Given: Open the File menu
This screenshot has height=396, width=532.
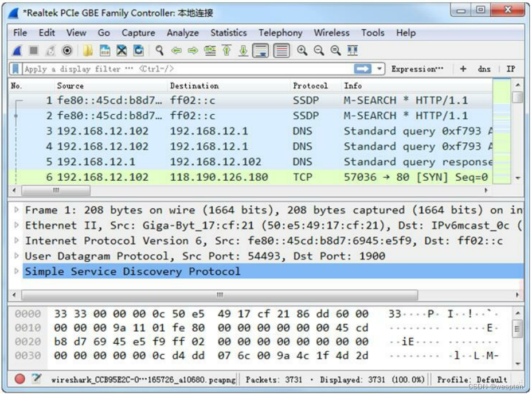Looking at the screenshot, I should coord(20,33).
